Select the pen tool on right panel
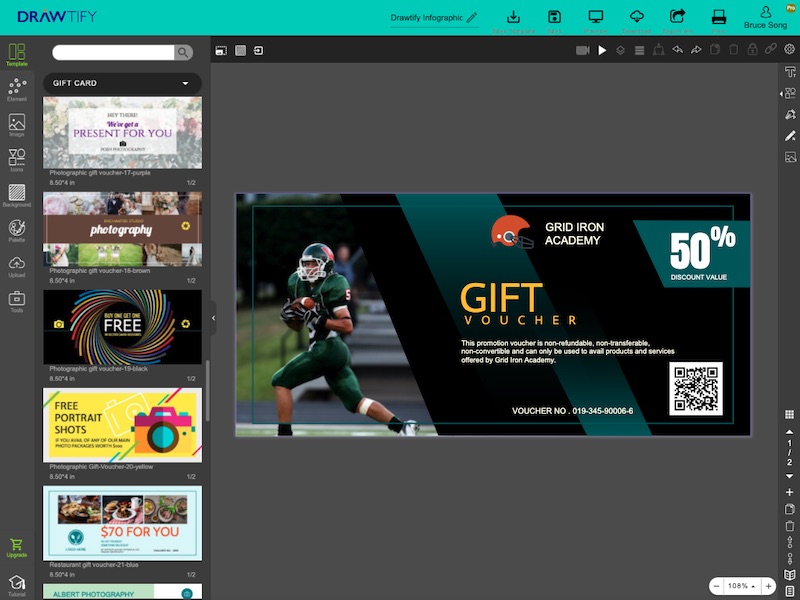Screen dimensions: 800x600 coord(790,114)
